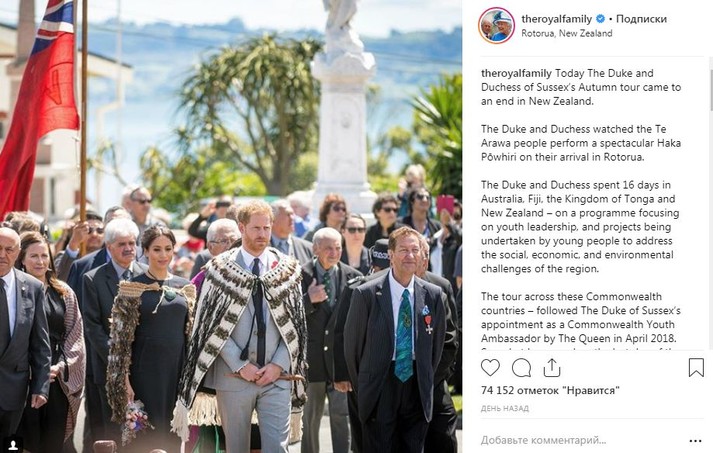Save post with the bookmark icon
Image resolution: width=713 pixels, height=453 pixels.
696,367
